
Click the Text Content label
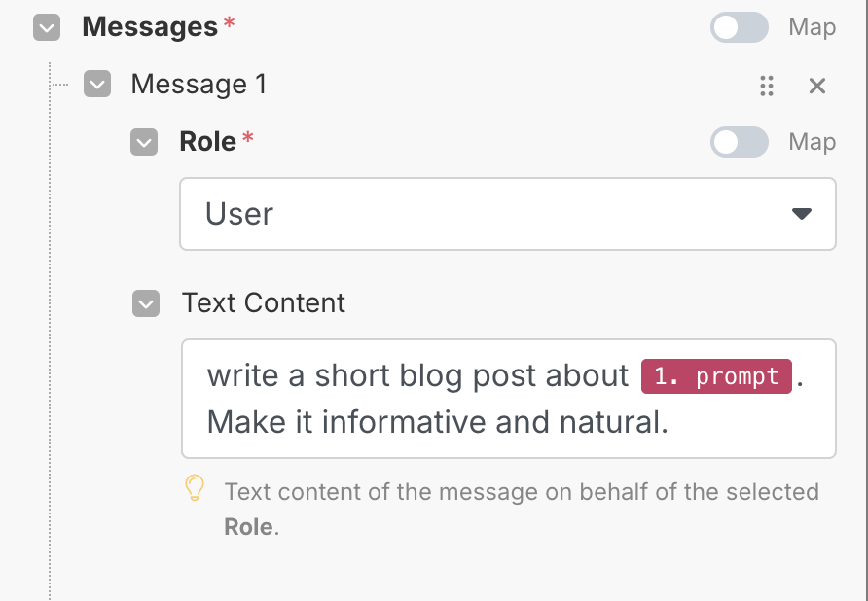[264, 302]
